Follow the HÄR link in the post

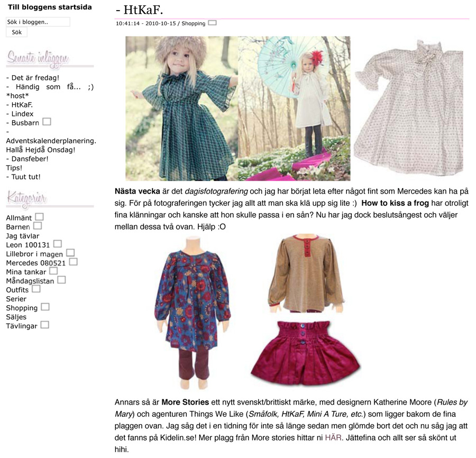pos(333,438)
